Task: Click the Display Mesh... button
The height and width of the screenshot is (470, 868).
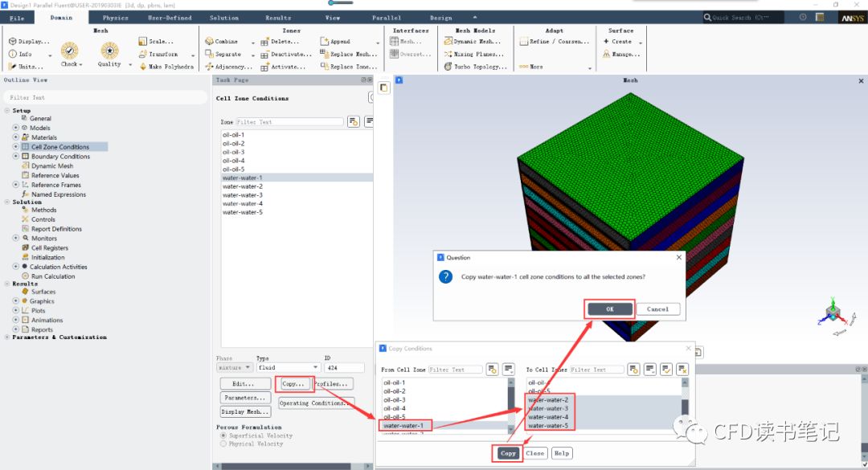Action: (245, 411)
